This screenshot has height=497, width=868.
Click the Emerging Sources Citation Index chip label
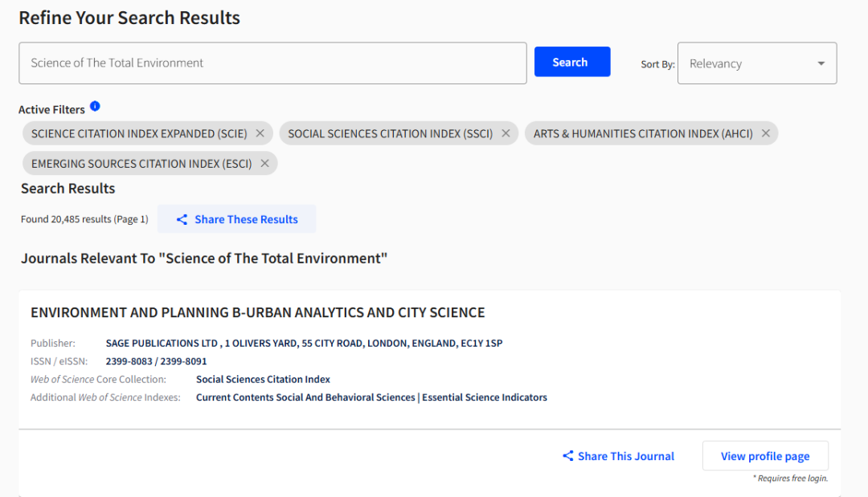pos(141,164)
